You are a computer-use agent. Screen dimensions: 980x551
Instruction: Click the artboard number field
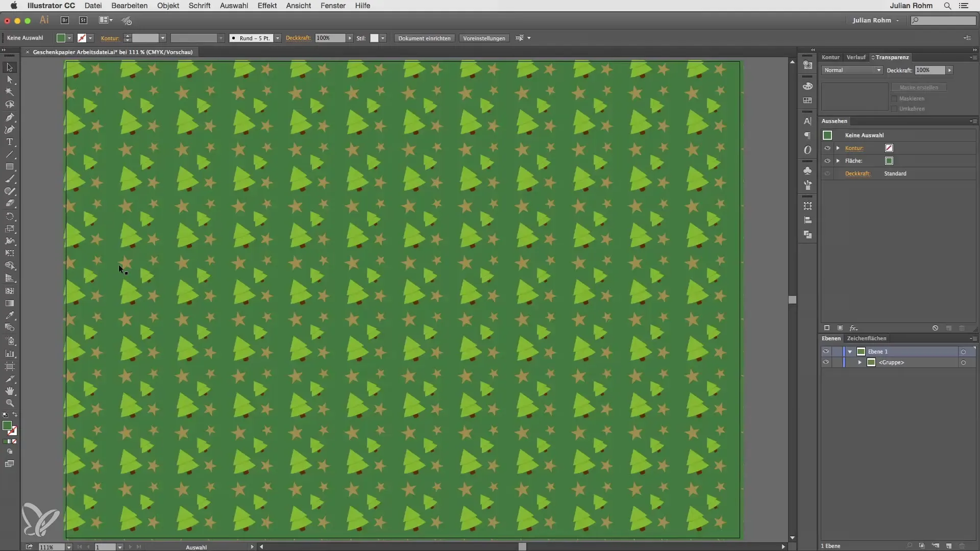coord(105,547)
